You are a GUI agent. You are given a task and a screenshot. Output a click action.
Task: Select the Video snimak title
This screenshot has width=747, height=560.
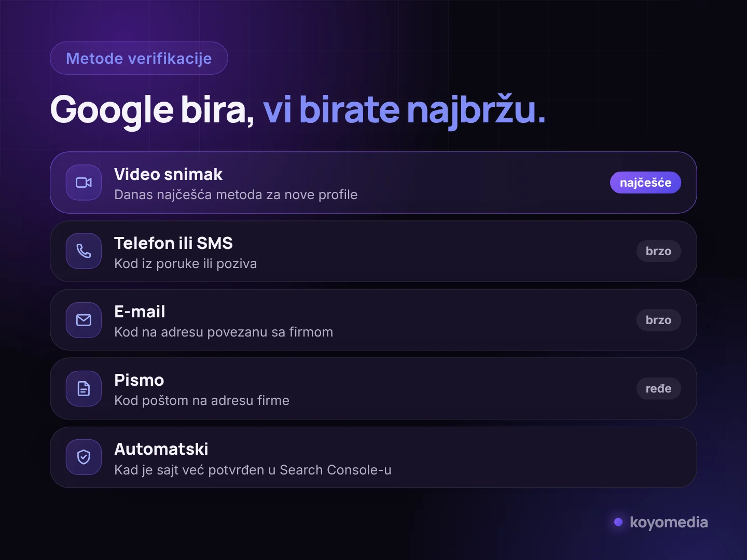[168, 174]
